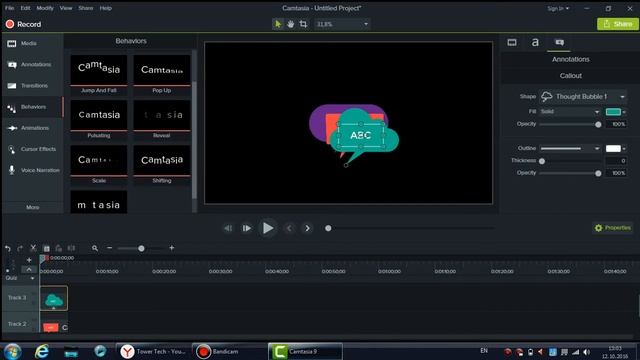Adjust the timeline zoom slider
The width and height of the screenshot is (640, 360).
tap(141, 248)
